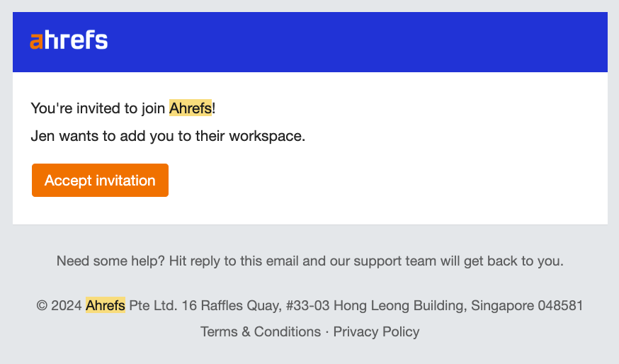Screen dimensions: 619x364
Task: Click the dot separator between footer links
Action: pyautogui.click(x=327, y=332)
